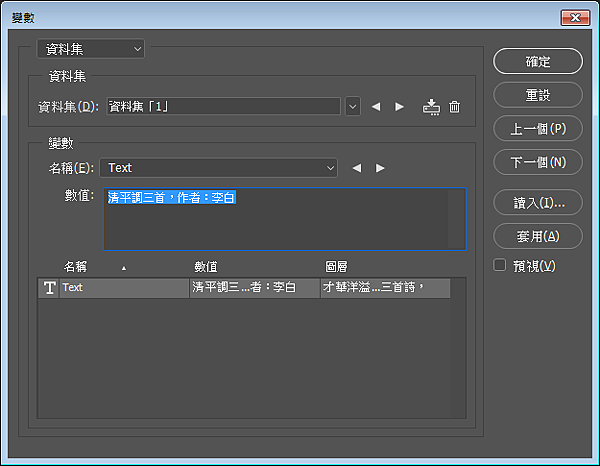Image resolution: width=600 pixels, height=466 pixels.
Task: Select the Text row in variables list
Action: click(244, 288)
